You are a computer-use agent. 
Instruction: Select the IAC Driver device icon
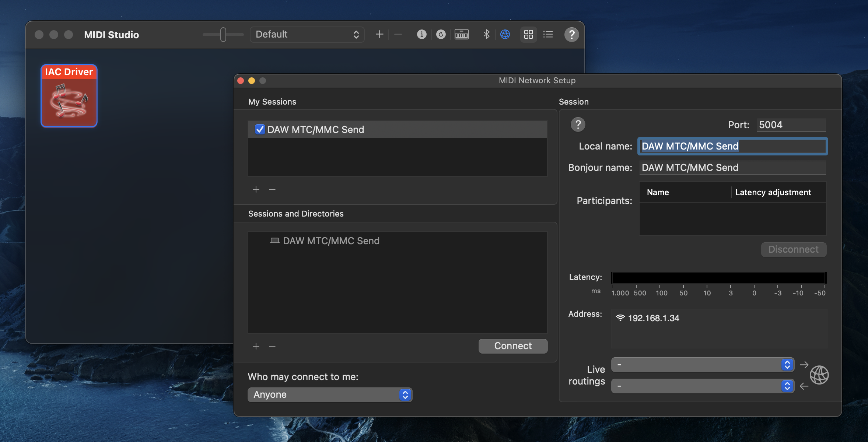(x=69, y=96)
